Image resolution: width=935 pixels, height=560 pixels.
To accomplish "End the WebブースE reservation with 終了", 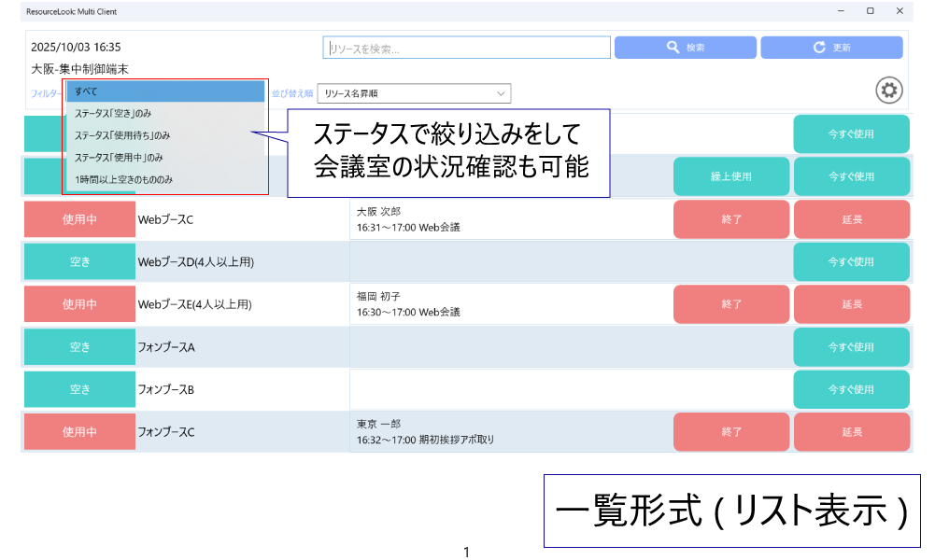I will click(731, 304).
